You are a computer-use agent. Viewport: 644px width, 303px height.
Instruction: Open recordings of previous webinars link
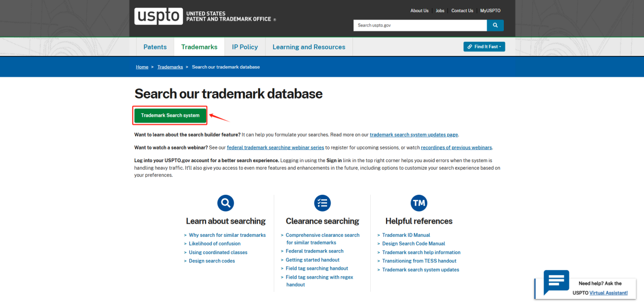[456, 147]
